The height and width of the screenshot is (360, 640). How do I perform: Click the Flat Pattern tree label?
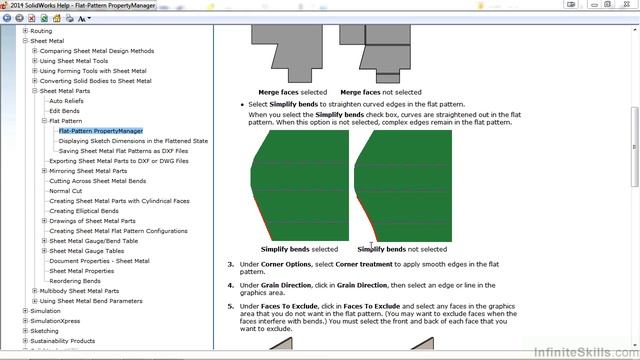[65, 121]
